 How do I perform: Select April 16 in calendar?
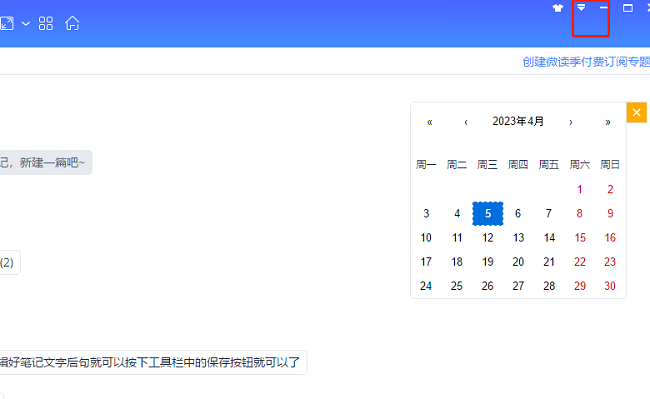610,238
